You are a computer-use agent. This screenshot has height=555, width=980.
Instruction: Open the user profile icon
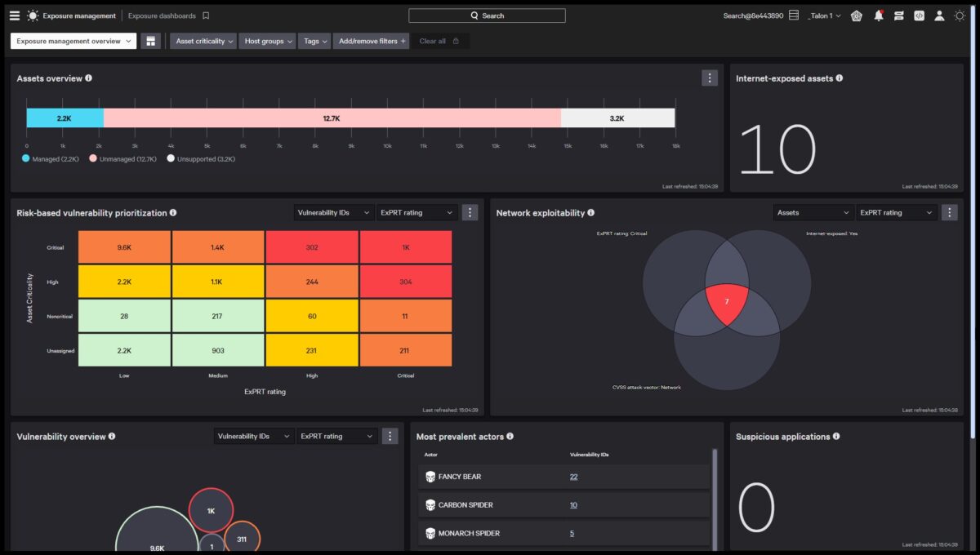click(939, 16)
